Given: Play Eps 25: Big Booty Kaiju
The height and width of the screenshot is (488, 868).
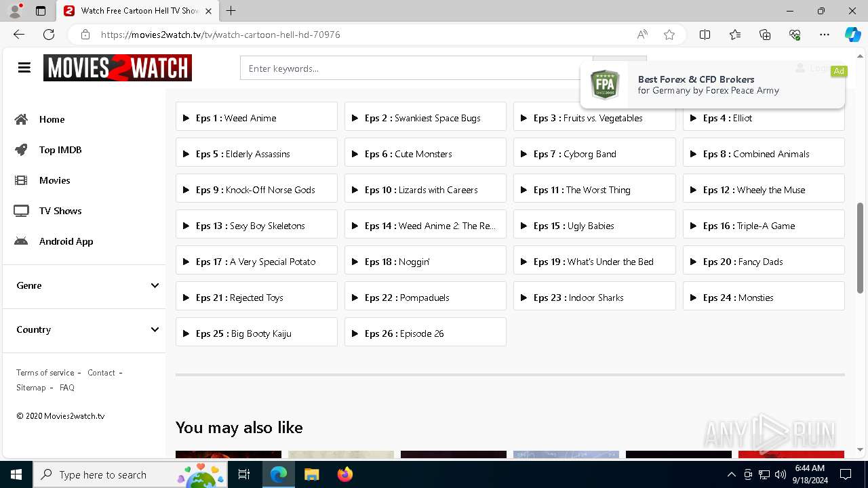Looking at the screenshot, I should (x=256, y=333).
